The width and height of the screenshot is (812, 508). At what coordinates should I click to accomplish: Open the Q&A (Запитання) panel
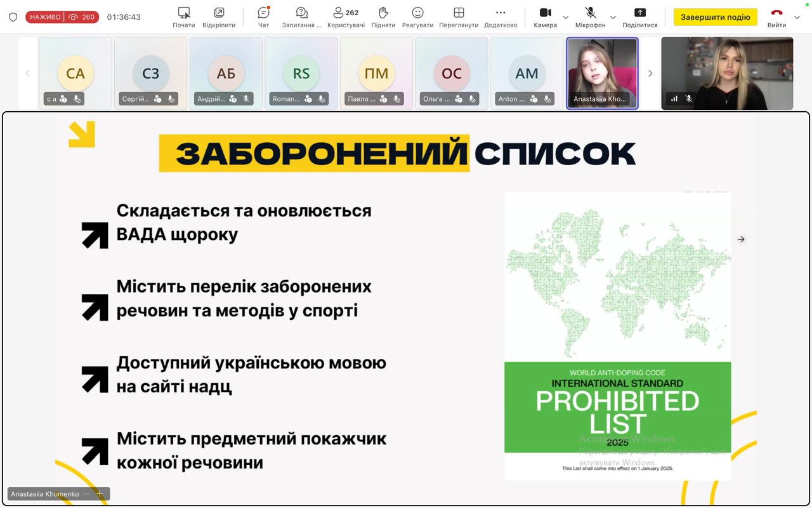click(302, 17)
